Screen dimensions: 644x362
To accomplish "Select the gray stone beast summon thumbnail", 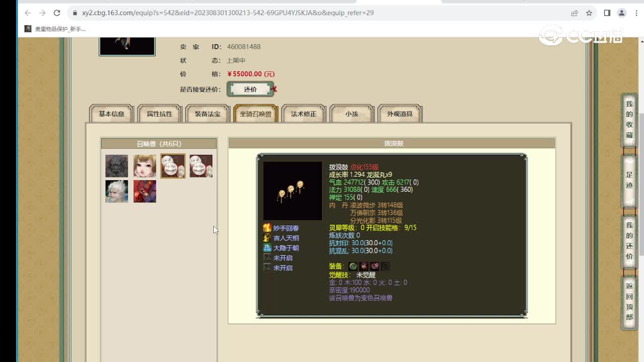I will click(x=116, y=166).
